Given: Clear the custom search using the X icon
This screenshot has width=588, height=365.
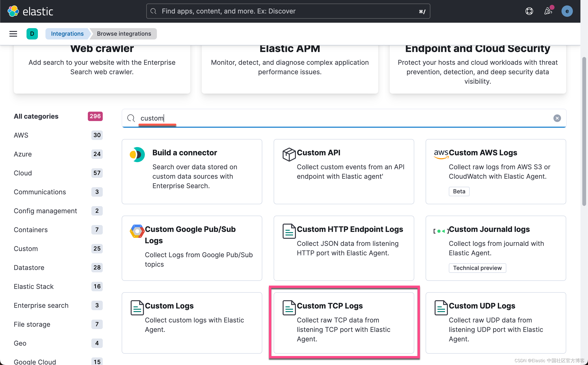Looking at the screenshot, I should (557, 118).
